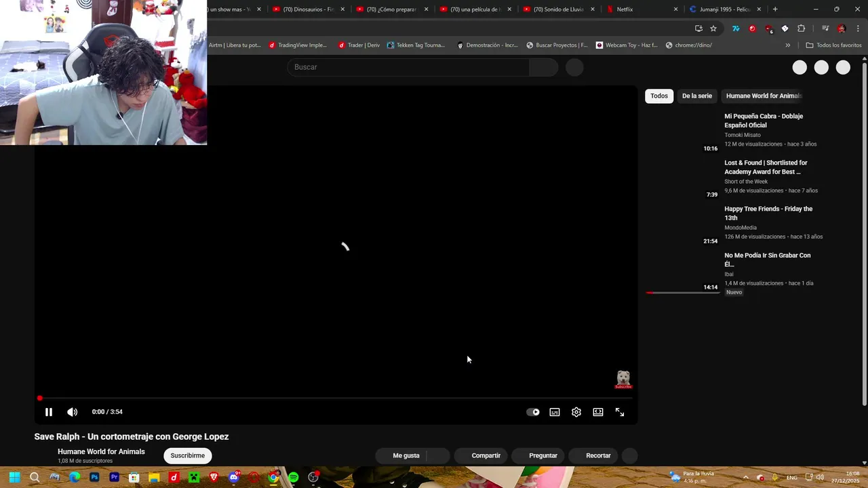Click the page vertical scrollbar
The width and height of the screenshot is (868, 488).
click(864, 234)
